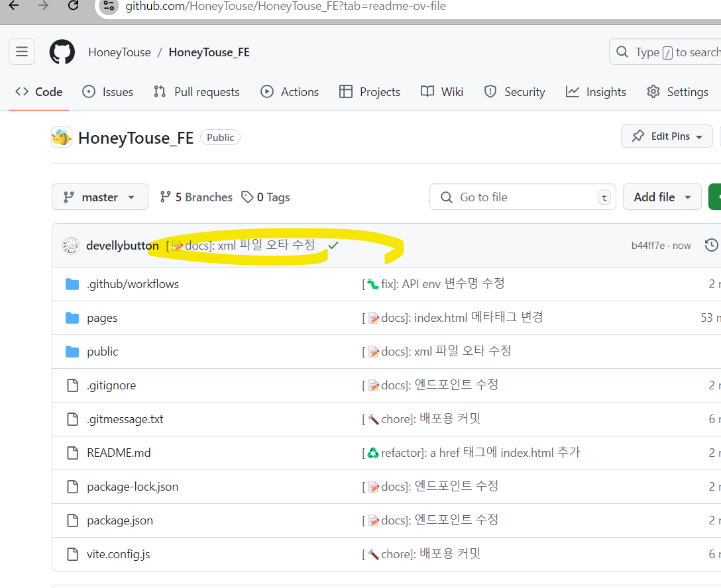Open the Actions tab
Screen dimensions: 721x588
(x=290, y=92)
